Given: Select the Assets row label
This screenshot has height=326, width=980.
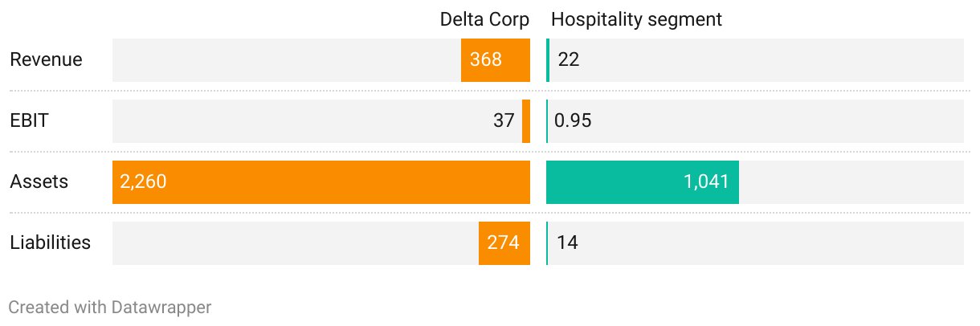Looking at the screenshot, I should pos(39,181).
